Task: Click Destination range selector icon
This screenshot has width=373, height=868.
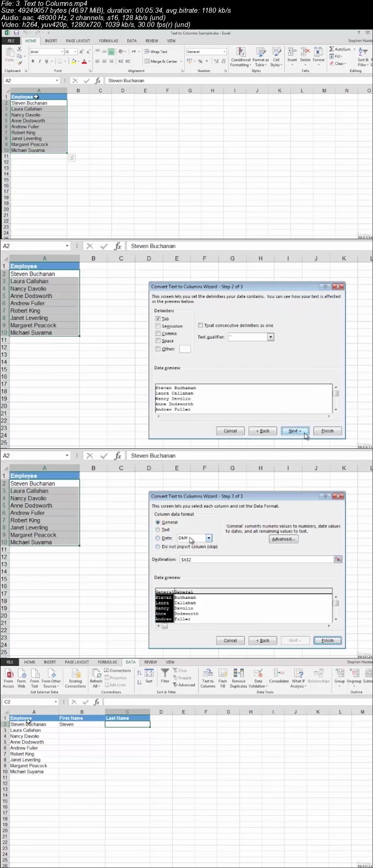Action: 338,559
